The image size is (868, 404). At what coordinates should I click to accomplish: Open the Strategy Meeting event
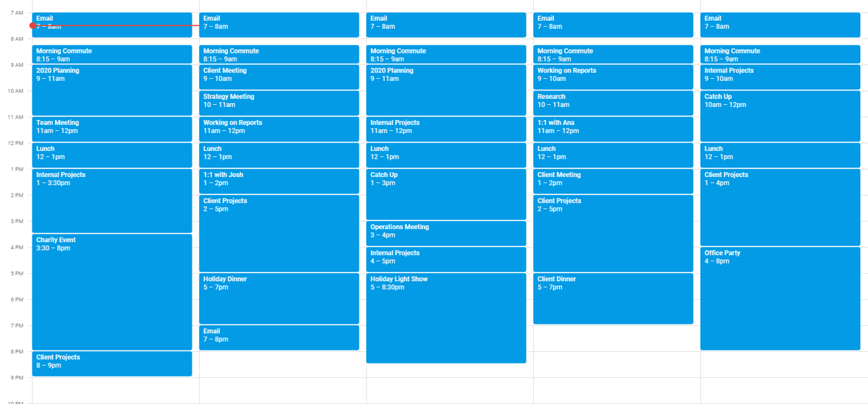(278, 103)
